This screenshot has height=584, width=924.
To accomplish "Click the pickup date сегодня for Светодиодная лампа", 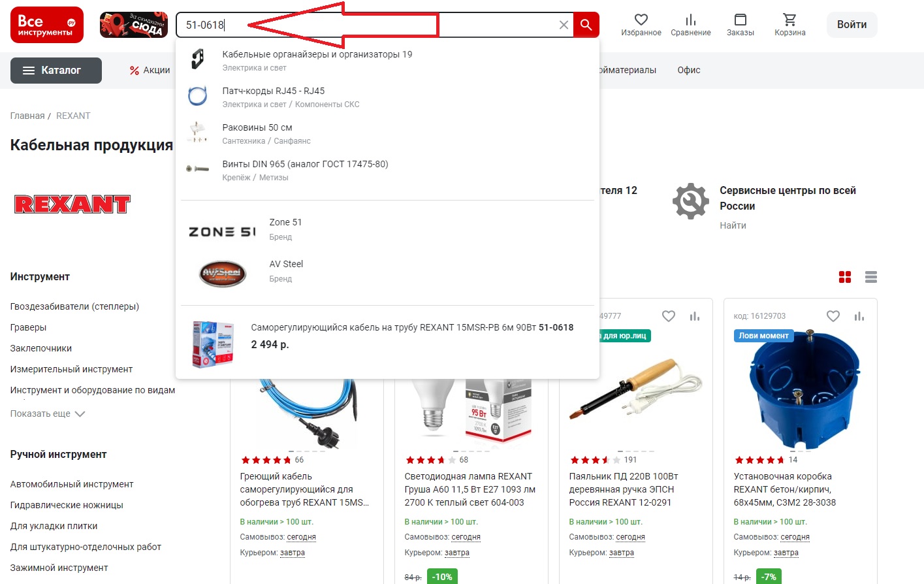I will [466, 537].
